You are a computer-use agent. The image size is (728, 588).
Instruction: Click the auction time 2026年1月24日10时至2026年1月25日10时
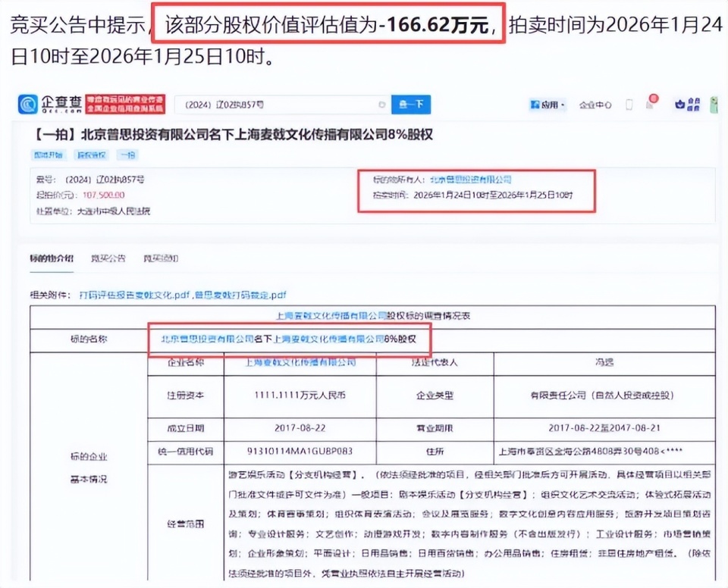(x=493, y=195)
